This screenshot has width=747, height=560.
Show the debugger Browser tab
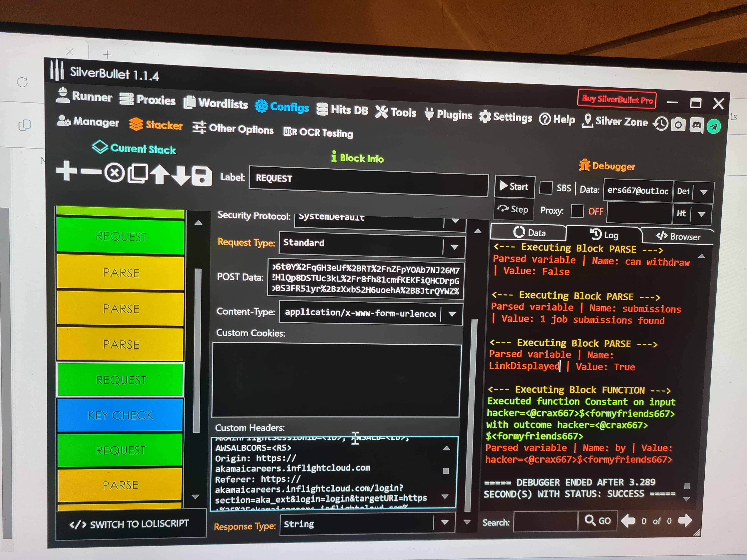pos(678,236)
